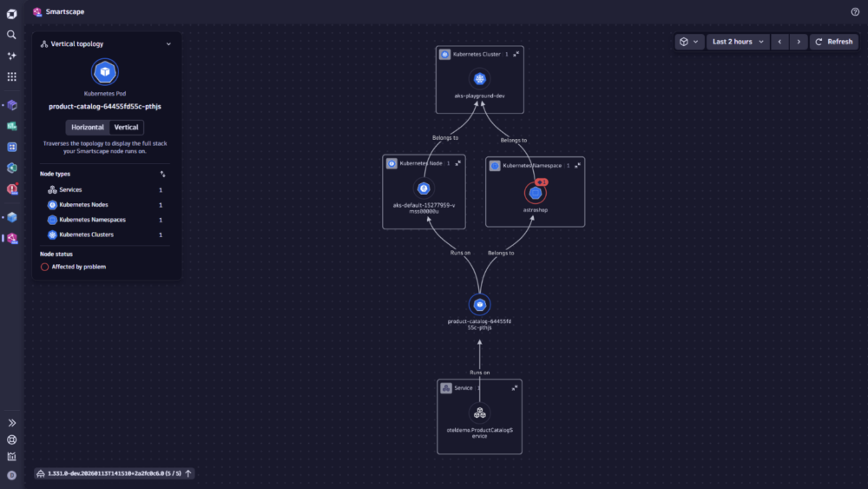The image size is (868, 489).
Task: Select Kubernetes Clusters node type row
Action: click(x=105, y=235)
